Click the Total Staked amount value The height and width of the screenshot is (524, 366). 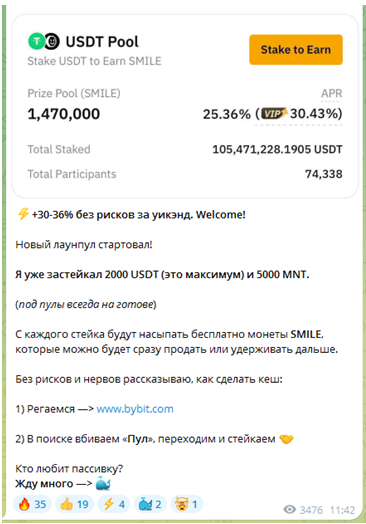coord(277,149)
